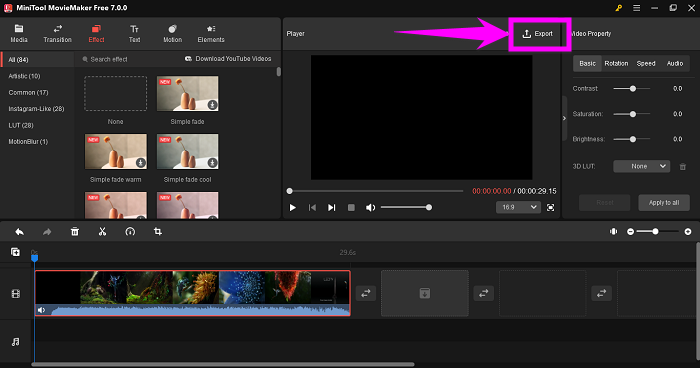
Task: Stop the video playback
Action: (351, 208)
